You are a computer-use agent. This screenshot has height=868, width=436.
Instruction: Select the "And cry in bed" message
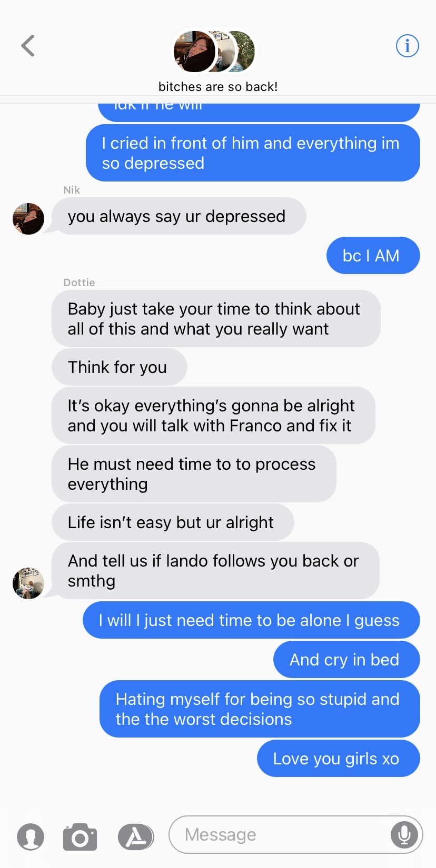(346, 660)
